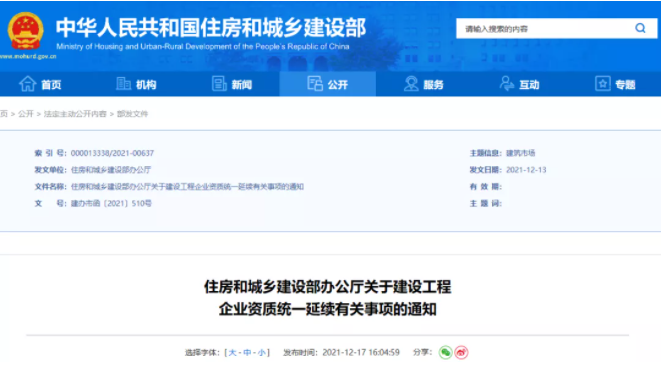This screenshot has height=380, width=662.
Task: Open the 首页 home icon
Action: 27,84
